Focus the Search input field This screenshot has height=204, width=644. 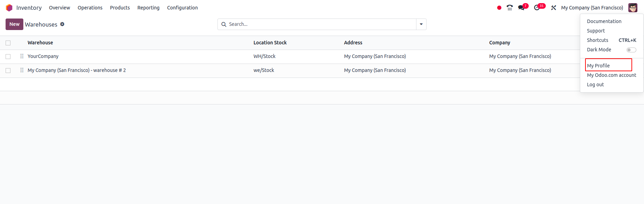point(322,24)
